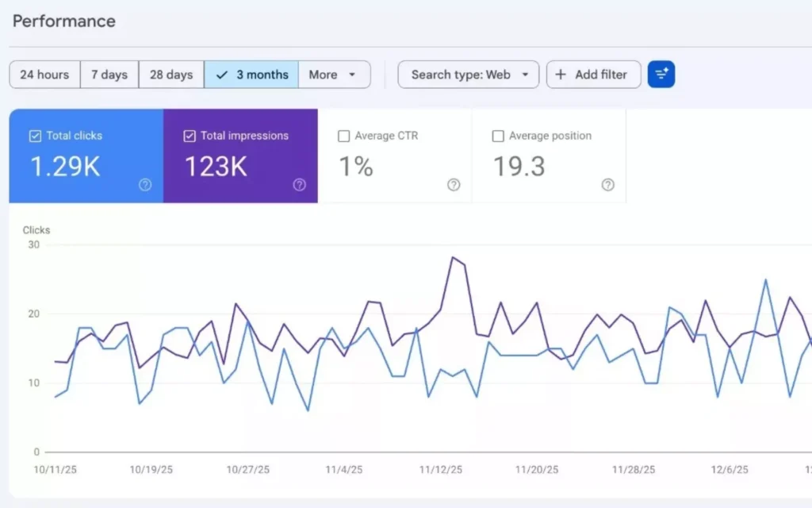
Task: Click the help icon on Average CTR card
Action: point(454,185)
